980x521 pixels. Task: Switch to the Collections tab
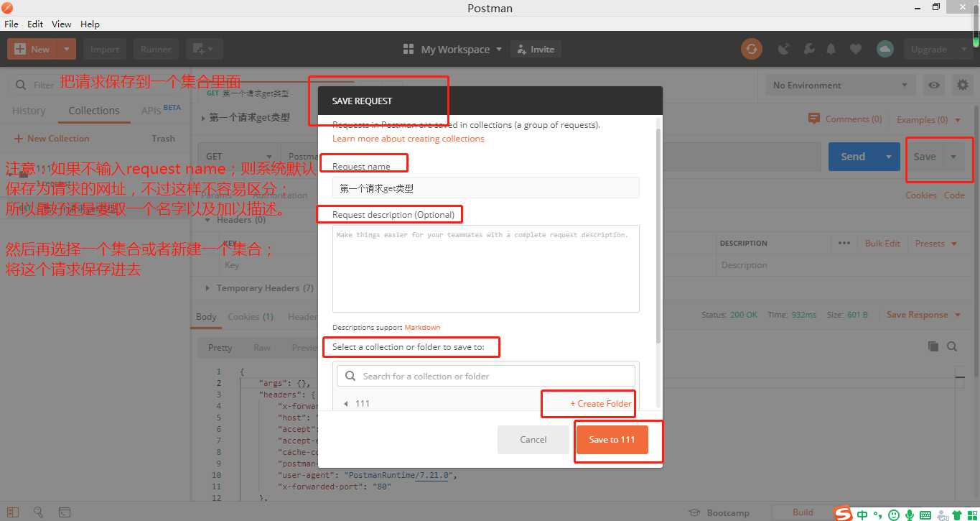94,111
